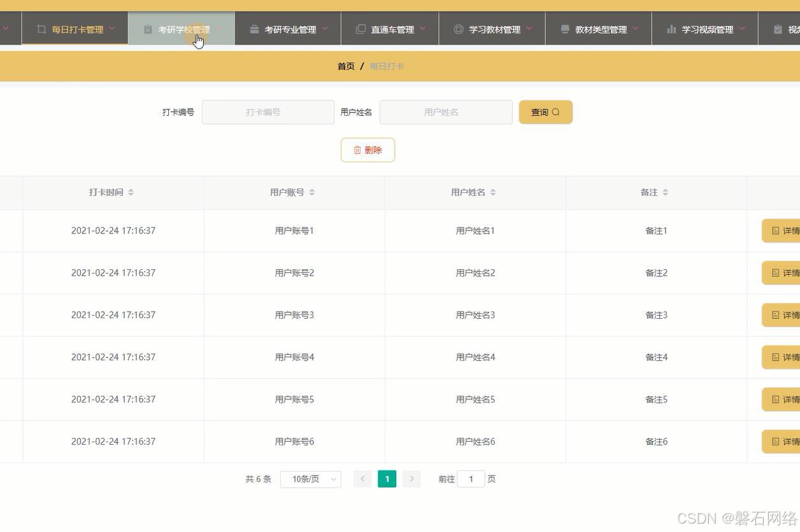Expand the 直通车管理 dropdown arrow

(x=422, y=28)
